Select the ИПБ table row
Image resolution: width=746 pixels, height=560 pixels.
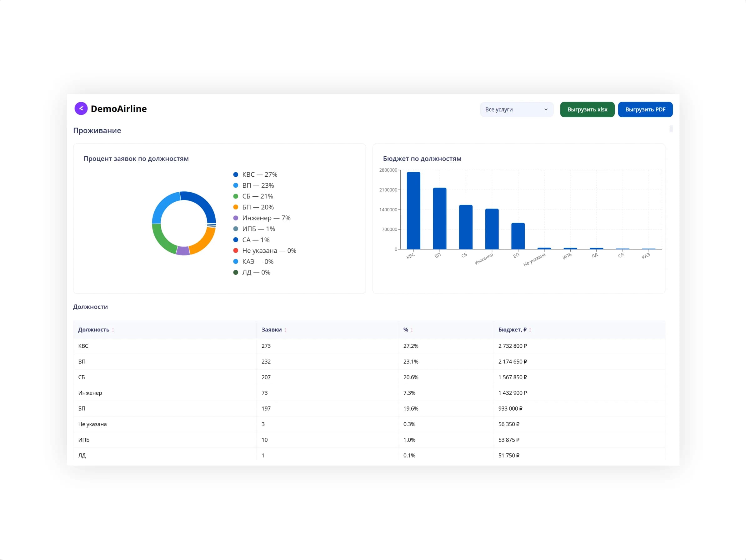click(x=369, y=440)
